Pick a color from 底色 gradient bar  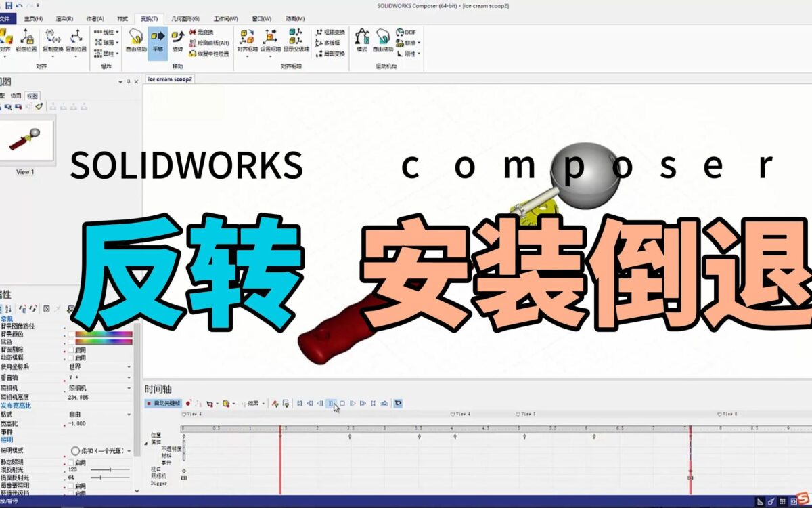tap(104, 341)
